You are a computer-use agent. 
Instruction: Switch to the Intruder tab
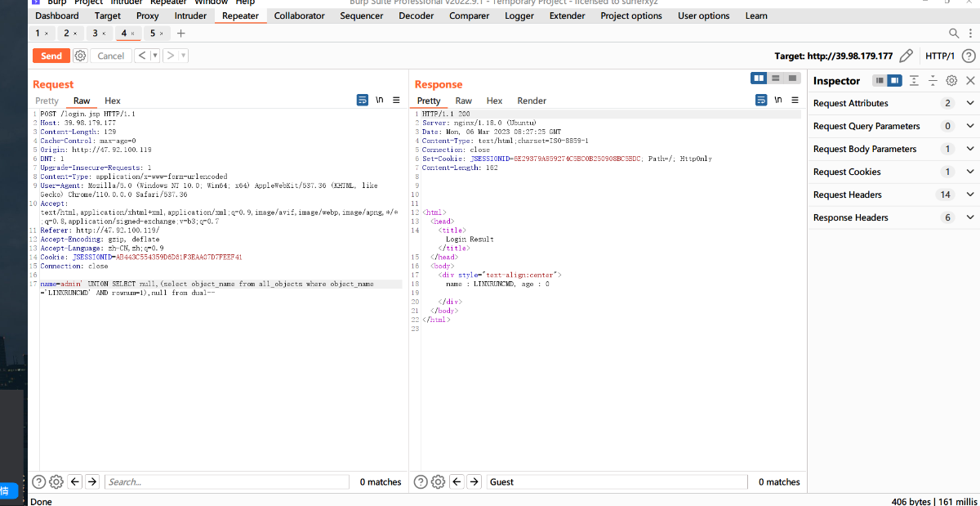pos(190,16)
